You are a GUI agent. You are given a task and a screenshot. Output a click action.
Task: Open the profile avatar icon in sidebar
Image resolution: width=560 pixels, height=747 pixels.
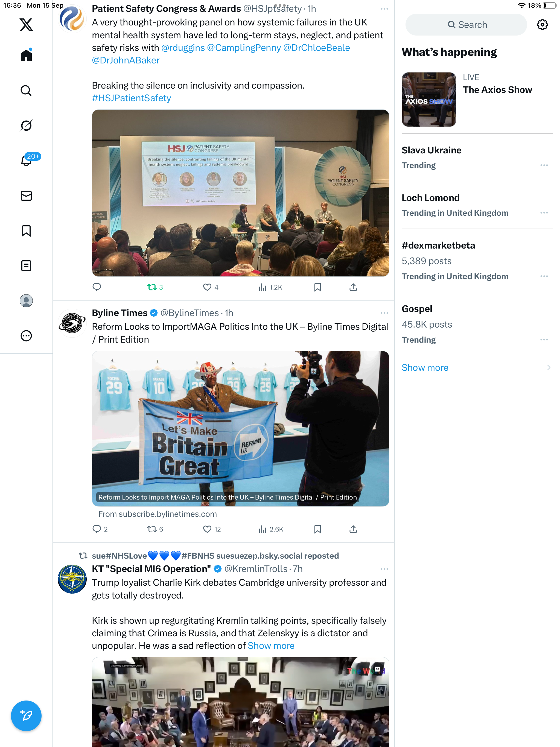(26, 300)
